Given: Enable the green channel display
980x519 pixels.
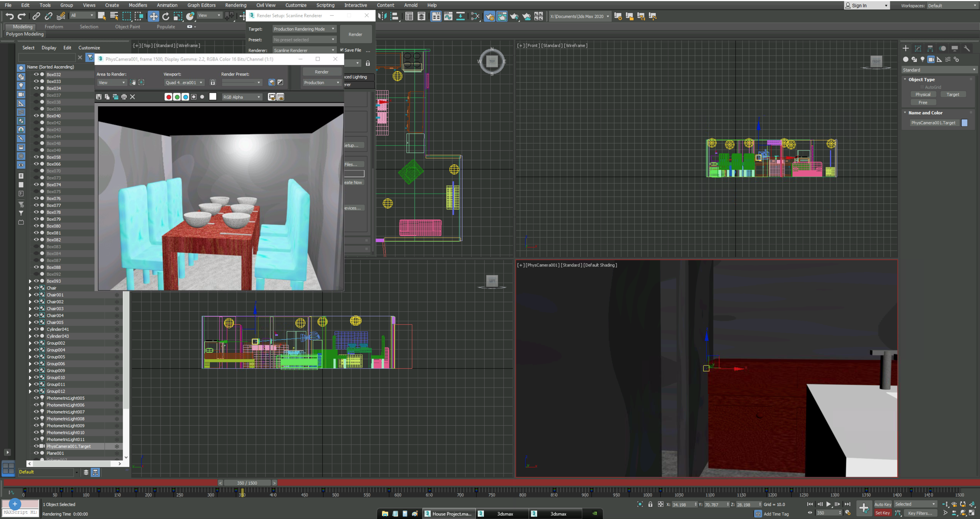Looking at the screenshot, I should [x=177, y=97].
